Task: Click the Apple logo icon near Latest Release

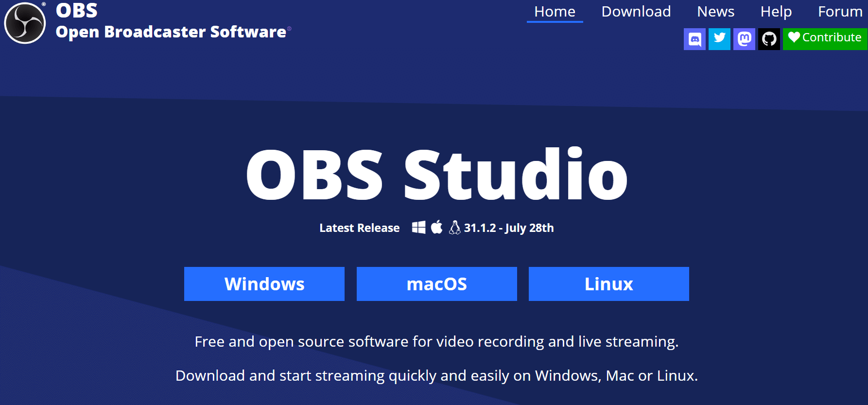Action: coord(437,227)
